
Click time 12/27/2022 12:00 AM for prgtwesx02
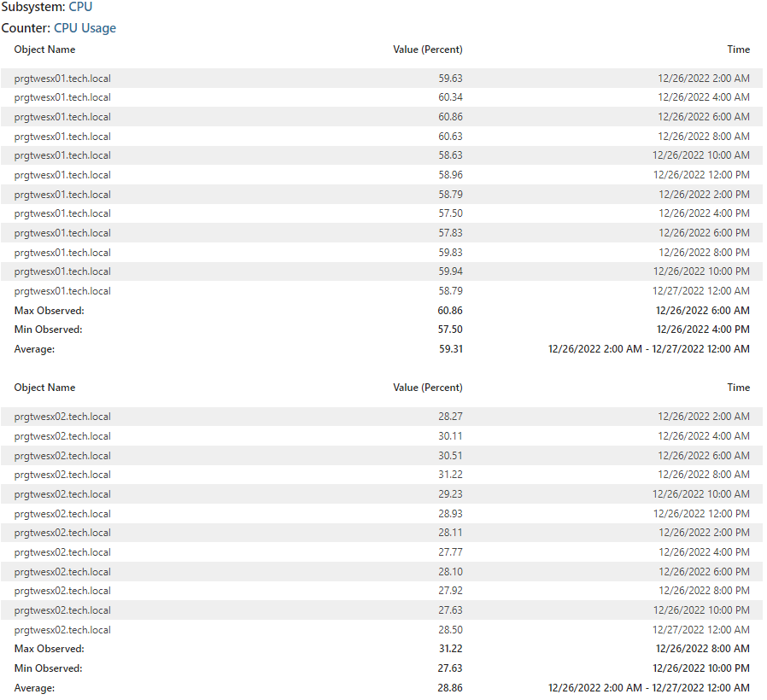pos(701,630)
